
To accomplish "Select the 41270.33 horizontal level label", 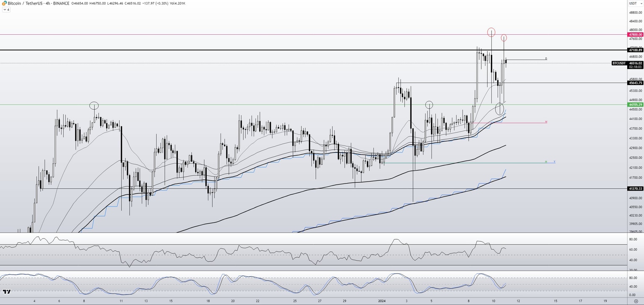I will (636, 189).
